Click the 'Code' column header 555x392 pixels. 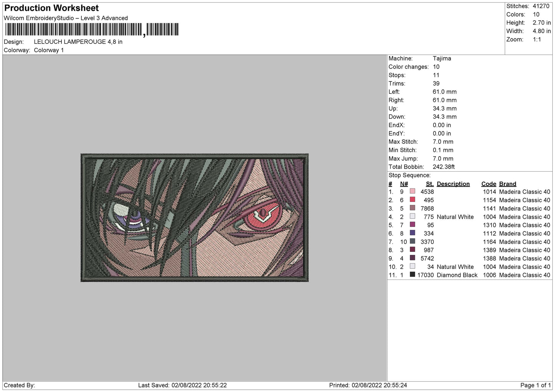click(489, 184)
